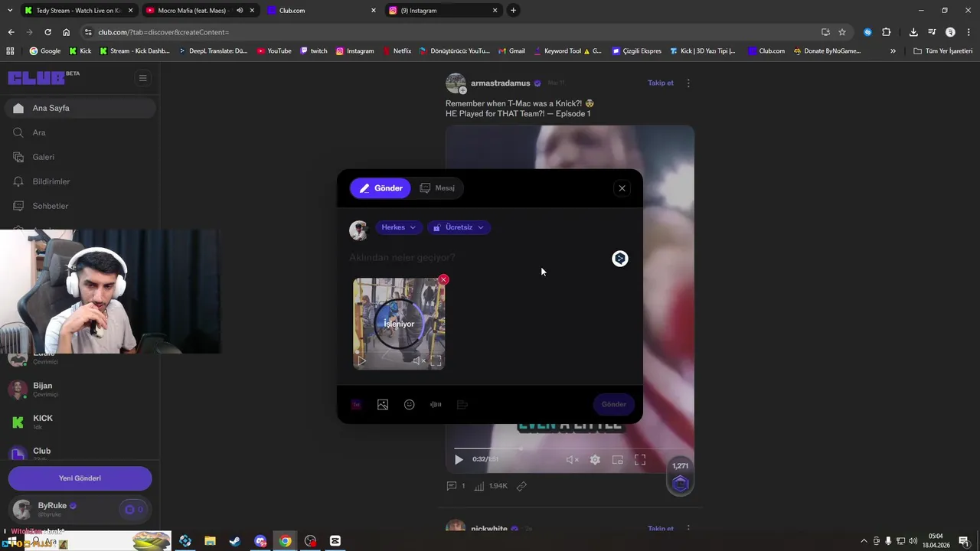Expand the hidden bookmarks overflow chevron
Viewport: 980px width, 551px height.
893,51
